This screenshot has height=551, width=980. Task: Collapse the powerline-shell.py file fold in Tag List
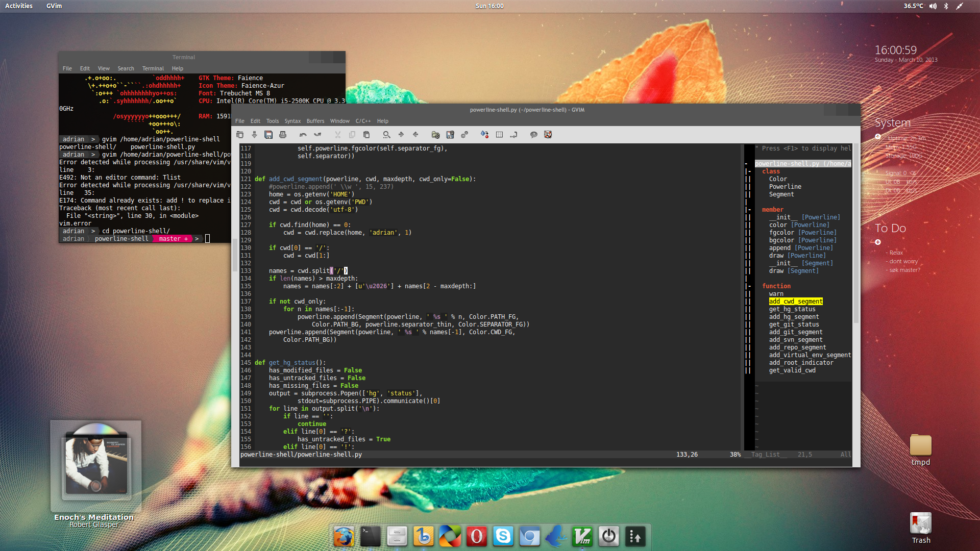coord(746,164)
